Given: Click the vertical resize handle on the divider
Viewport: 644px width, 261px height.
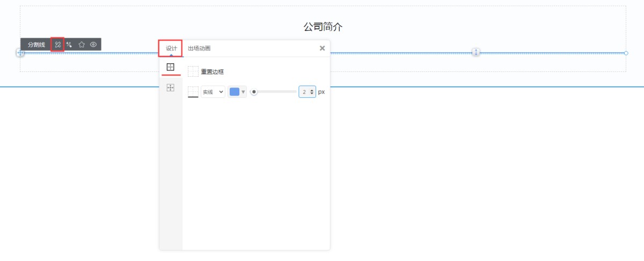Looking at the screenshot, I should point(475,52).
